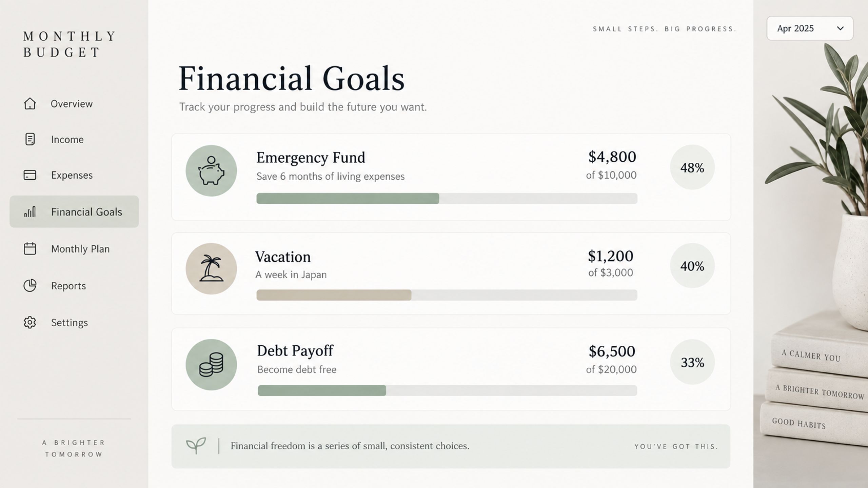Open the Apr 2025 month dropdown
Viewport: 868px width, 488px height.
tap(810, 28)
